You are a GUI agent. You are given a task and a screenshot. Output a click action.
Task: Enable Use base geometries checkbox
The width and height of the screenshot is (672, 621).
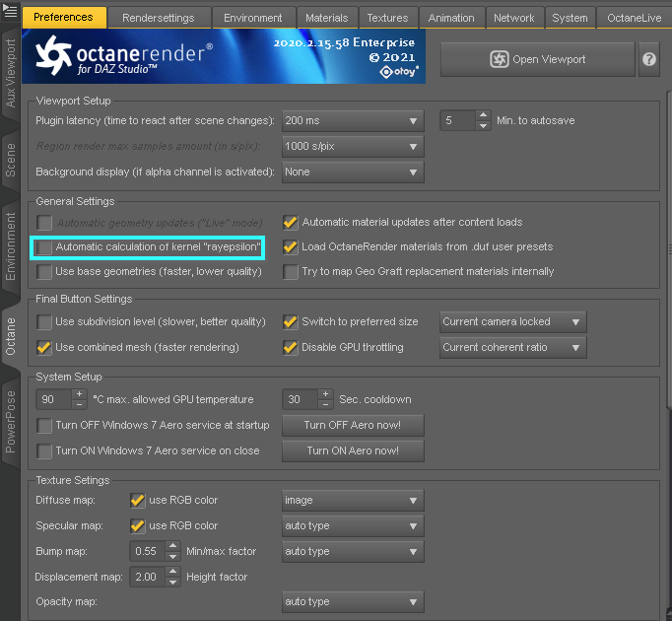[x=44, y=271]
